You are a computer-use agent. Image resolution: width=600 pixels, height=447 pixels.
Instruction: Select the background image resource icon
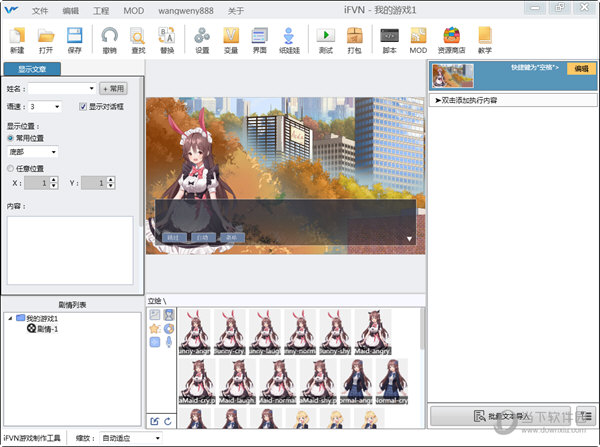pos(155,315)
